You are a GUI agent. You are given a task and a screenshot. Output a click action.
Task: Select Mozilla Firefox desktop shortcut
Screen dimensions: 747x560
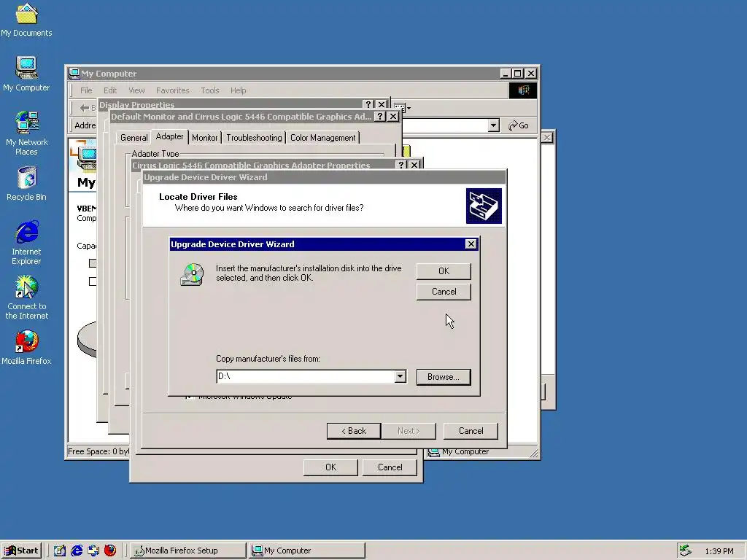[x=26, y=348]
